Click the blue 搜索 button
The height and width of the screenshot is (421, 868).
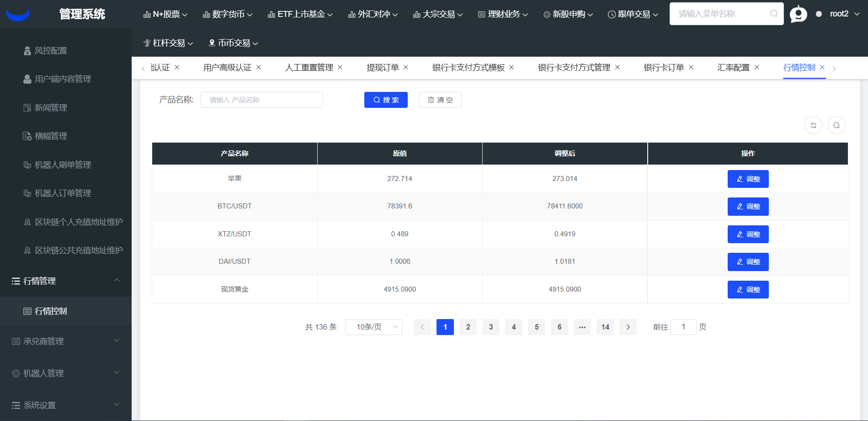[386, 100]
